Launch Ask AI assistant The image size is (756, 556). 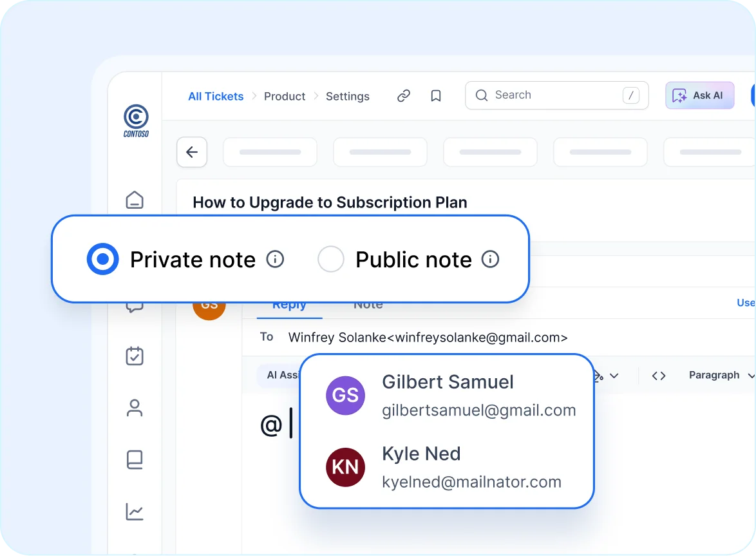(x=699, y=95)
